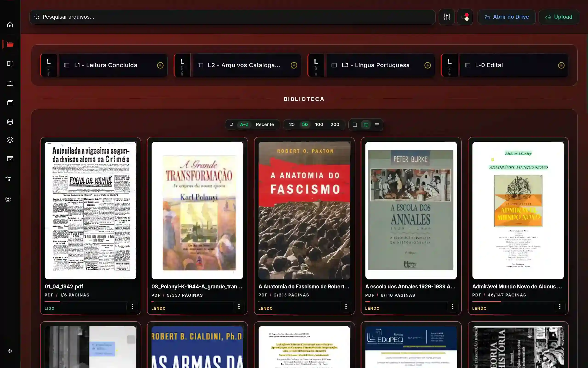The height and width of the screenshot is (368, 588).
Task: Click the "9/337 PÁGINAS" page count
Action: 185,295
